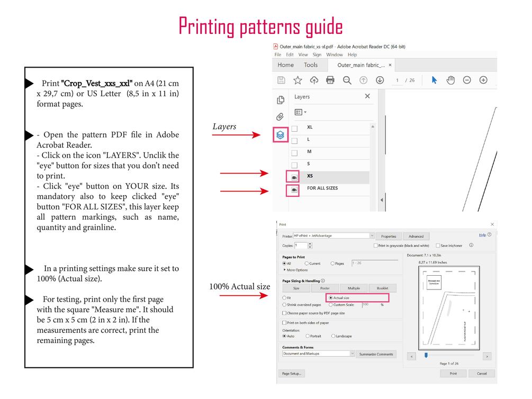Switch to the Tools tab
Image resolution: width=532 pixels, height=399 pixels.
(311, 65)
